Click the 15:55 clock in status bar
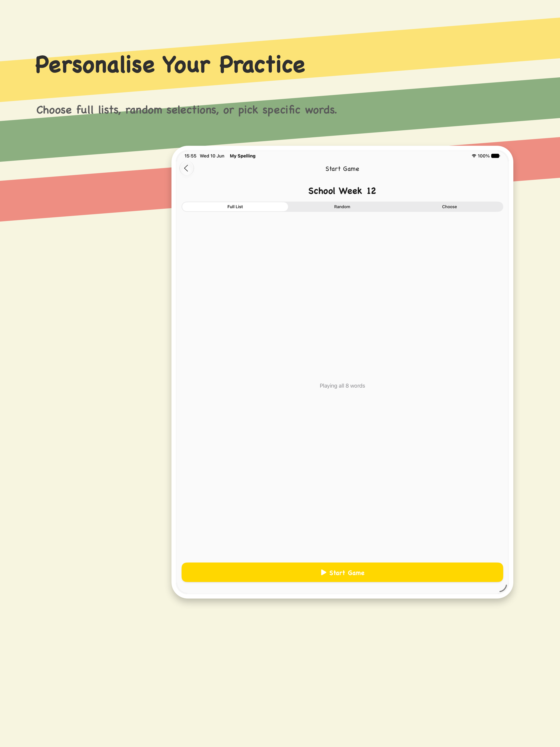 190,156
